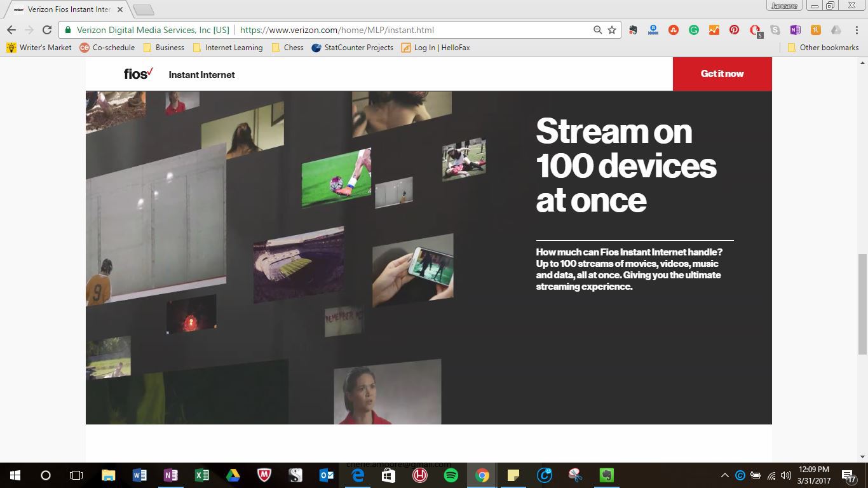Open the Evernote Web Clipper extension

633,30
